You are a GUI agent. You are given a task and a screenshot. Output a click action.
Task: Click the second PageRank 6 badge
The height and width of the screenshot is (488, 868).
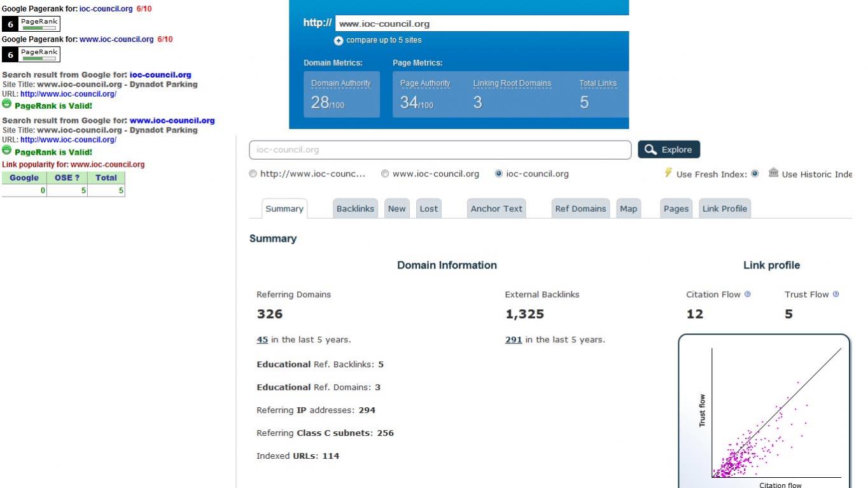tap(31, 55)
